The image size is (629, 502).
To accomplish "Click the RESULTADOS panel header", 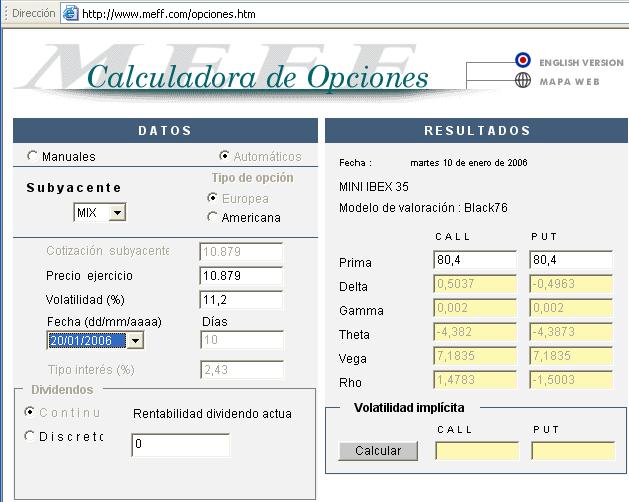I will point(477,130).
